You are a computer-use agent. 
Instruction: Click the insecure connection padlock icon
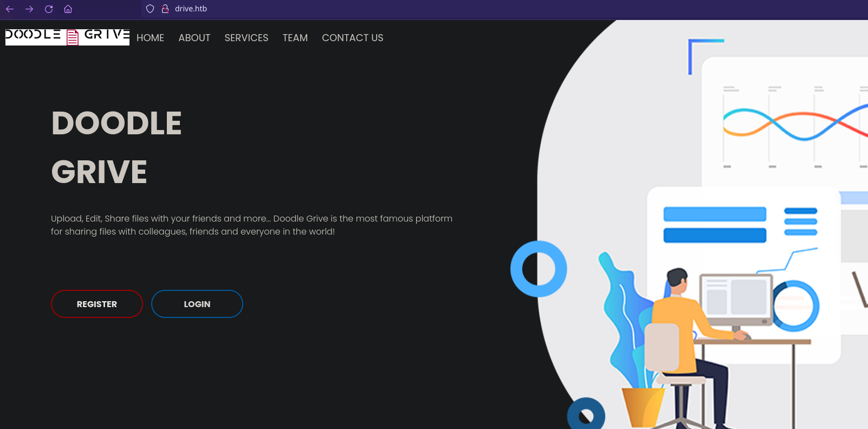click(165, 9)
